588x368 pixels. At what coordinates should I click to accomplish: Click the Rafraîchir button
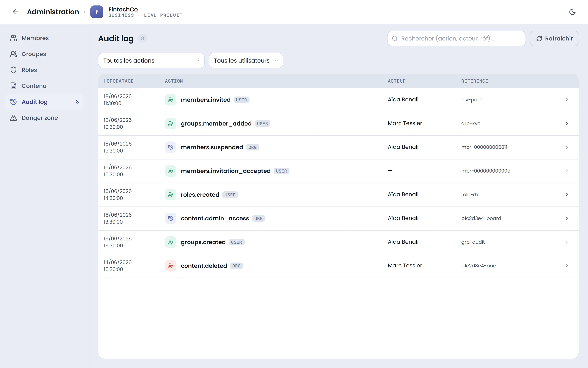pyautogui.click(x=554, y=38)
